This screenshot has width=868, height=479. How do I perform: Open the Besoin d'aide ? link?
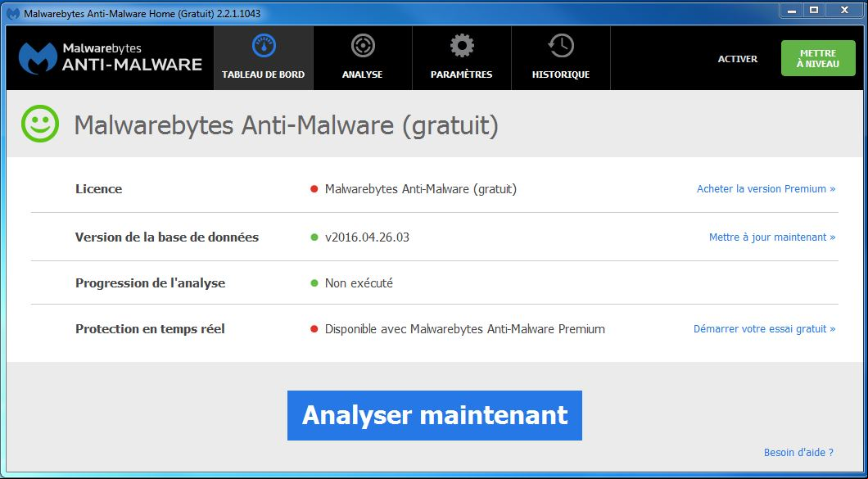coord(798,453)
